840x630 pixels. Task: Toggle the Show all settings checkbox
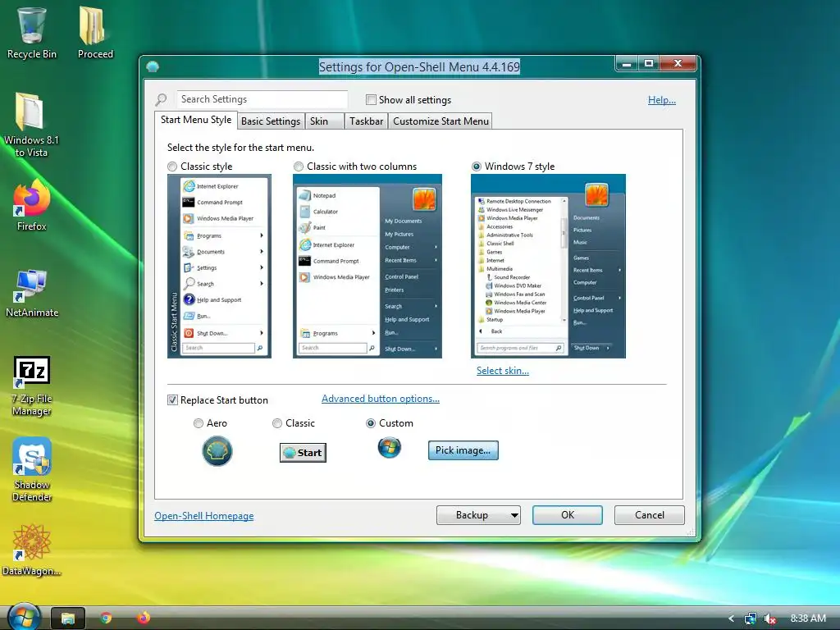pyautogui.click(x=371, y=99)
